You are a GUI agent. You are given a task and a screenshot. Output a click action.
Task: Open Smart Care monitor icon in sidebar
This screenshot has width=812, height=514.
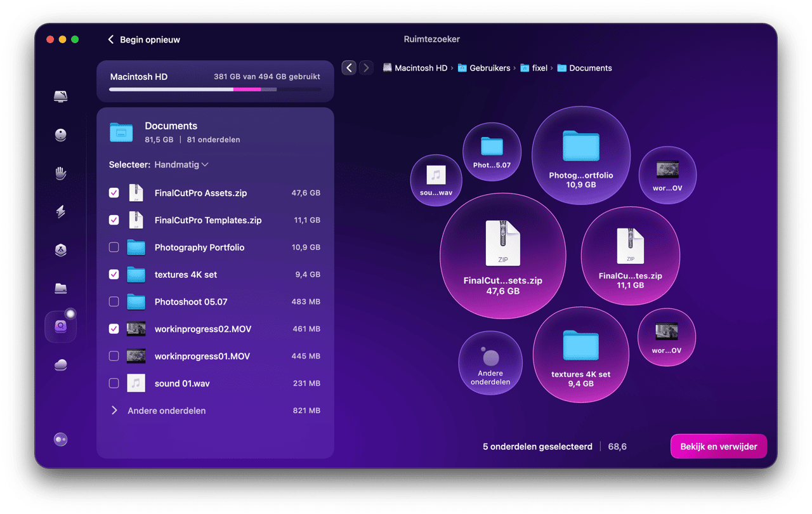[61, 96]
